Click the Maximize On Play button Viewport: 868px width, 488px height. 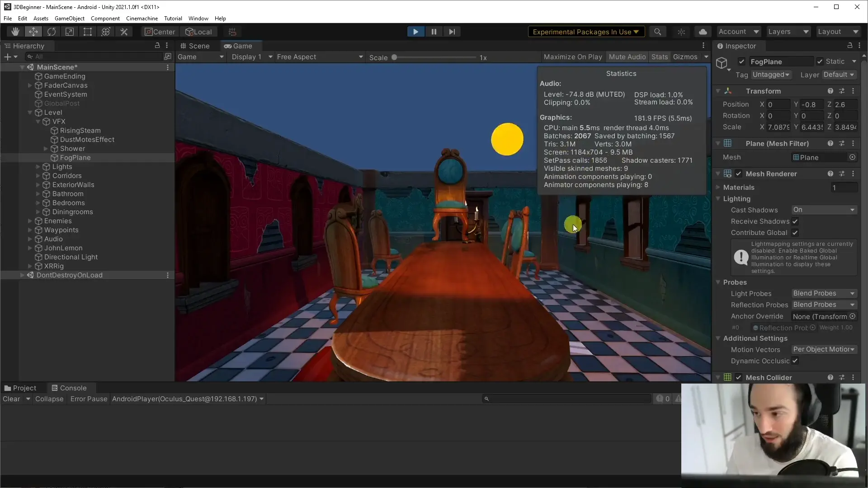coord(572,57)
